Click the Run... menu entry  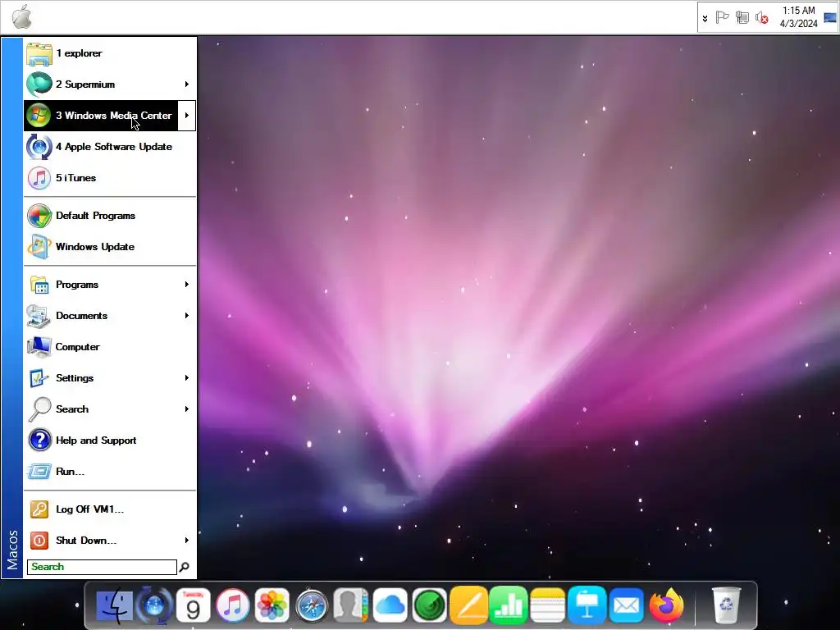(x=110, y=471)
